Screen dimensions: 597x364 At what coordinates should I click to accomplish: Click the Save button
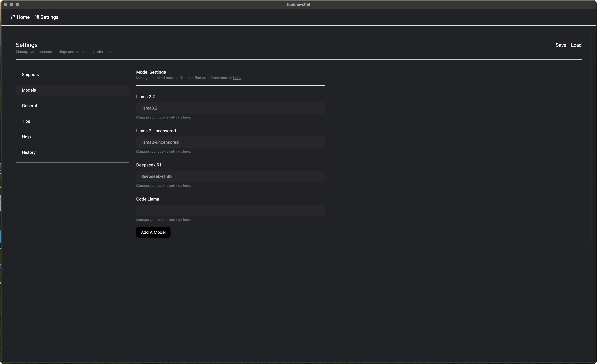click(561, 45)
